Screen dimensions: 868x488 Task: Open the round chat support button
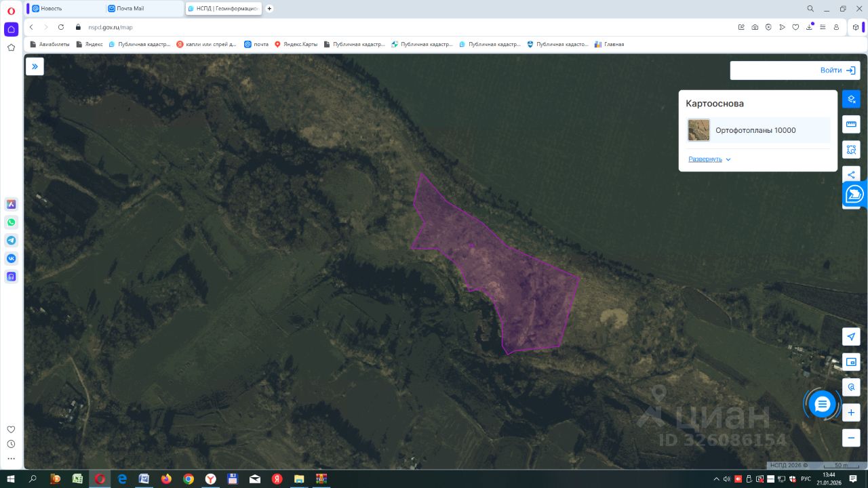[x=822, y=405]
